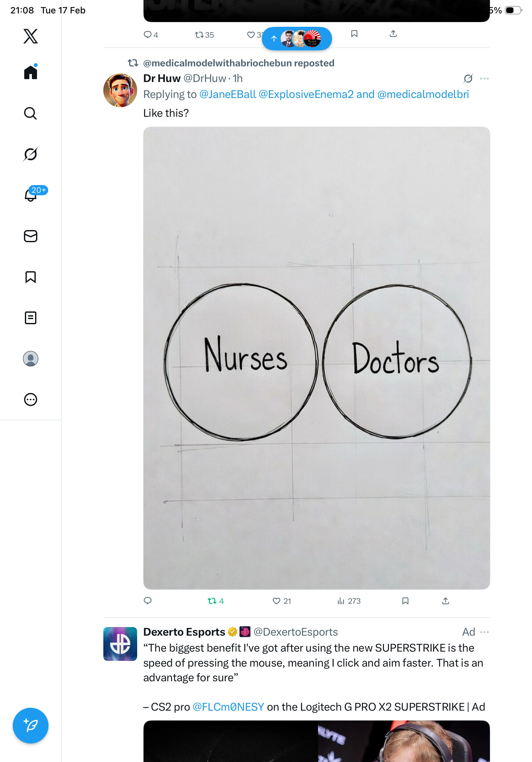Open Notifications bell with 20+ badge
Viewport: 532px width, 762px height.
coord(31,195)
